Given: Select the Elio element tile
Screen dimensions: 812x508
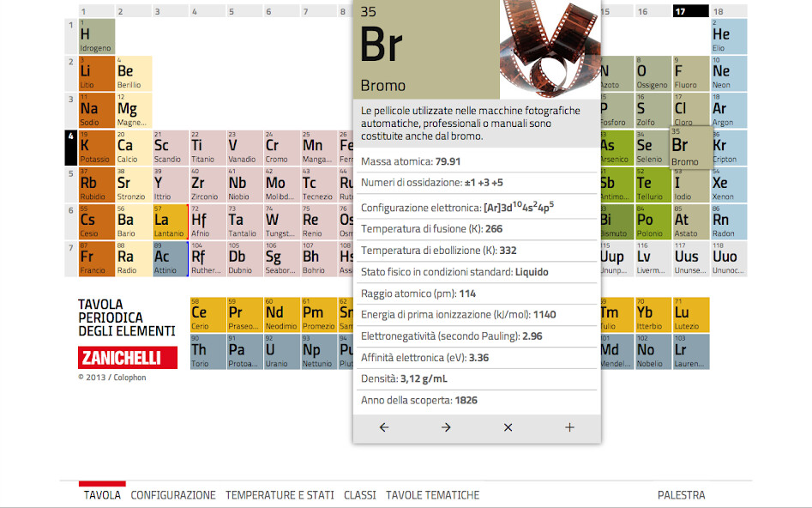Looking at the screenshot, I should [x=727, y=36].
